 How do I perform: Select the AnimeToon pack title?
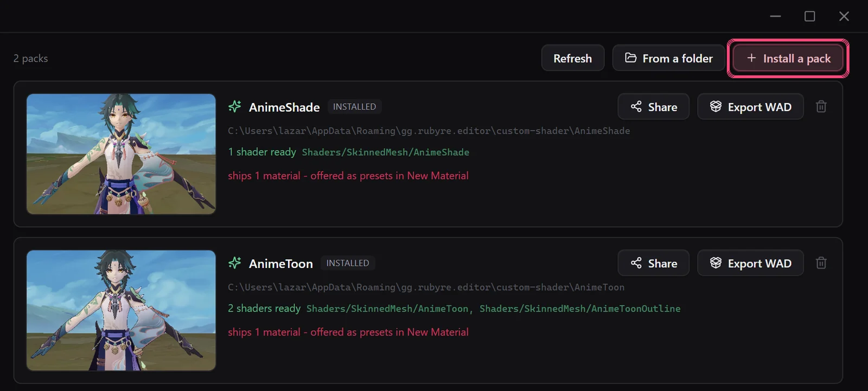(x=281, y=263)
